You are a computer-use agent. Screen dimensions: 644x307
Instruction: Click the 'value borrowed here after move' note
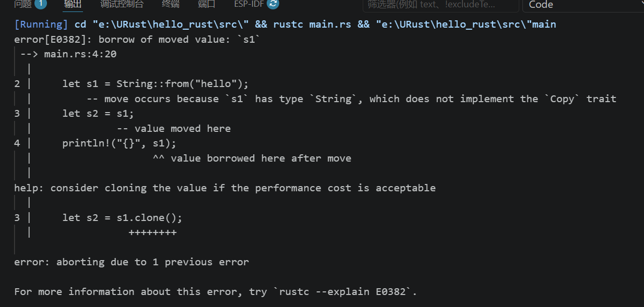point(261,158)
